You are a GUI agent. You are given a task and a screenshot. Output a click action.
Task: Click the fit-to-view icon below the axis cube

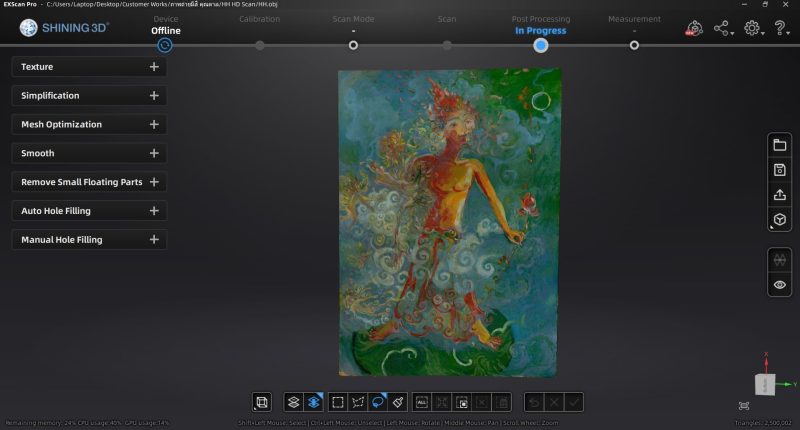tap(744, 406)
